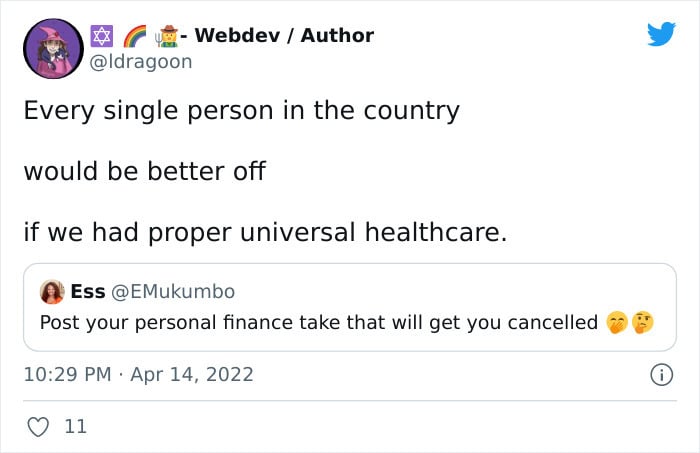Screen dimensions: 700x453
Task: Click the cowboy farmer emoji in name
Action: pyautogui.click(x=167, y=36)
